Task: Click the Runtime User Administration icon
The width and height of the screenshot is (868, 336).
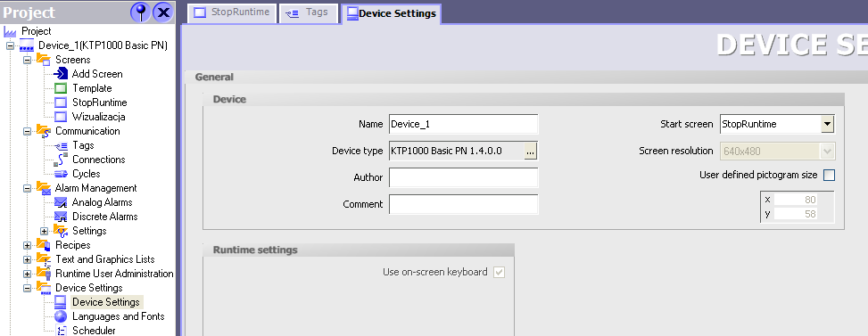Action: [x=43, y=274]
